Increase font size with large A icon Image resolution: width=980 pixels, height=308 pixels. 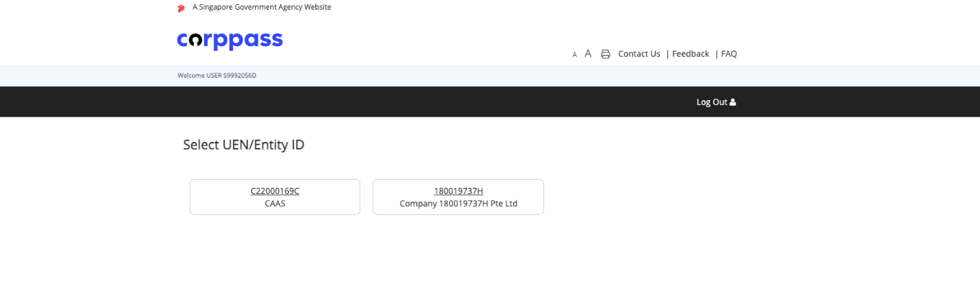[x=588, y=54]
